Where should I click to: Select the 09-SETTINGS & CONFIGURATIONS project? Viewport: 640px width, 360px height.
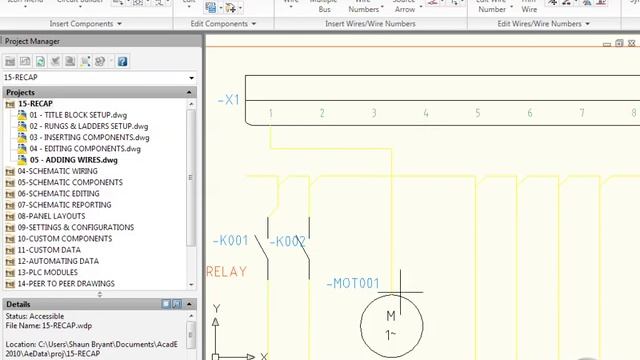pyautogui.click(x=76, y=227)
